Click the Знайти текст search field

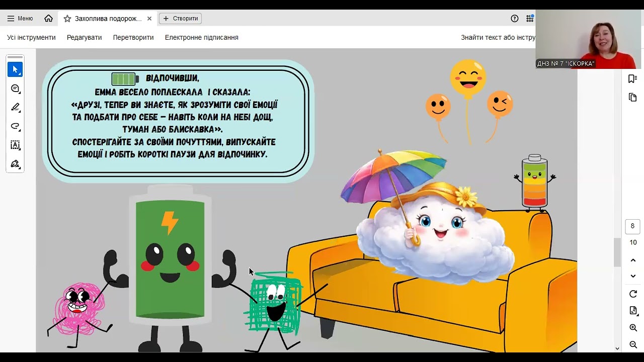click(498, 38)
